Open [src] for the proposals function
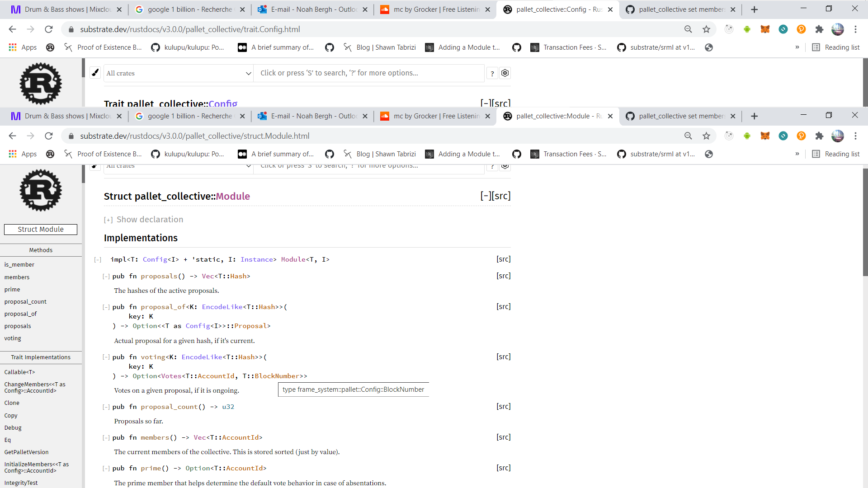 [x=504, y=276]
